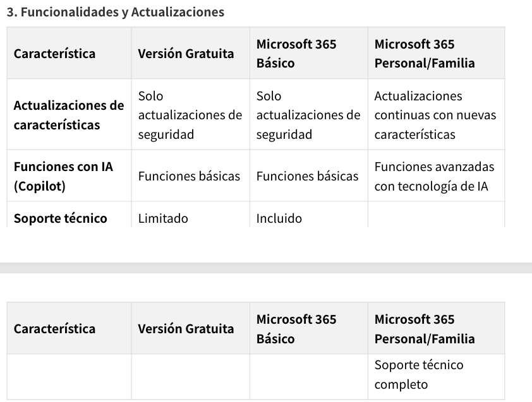Click 'Versión Gratuita' header in the second table

(186, 329)
